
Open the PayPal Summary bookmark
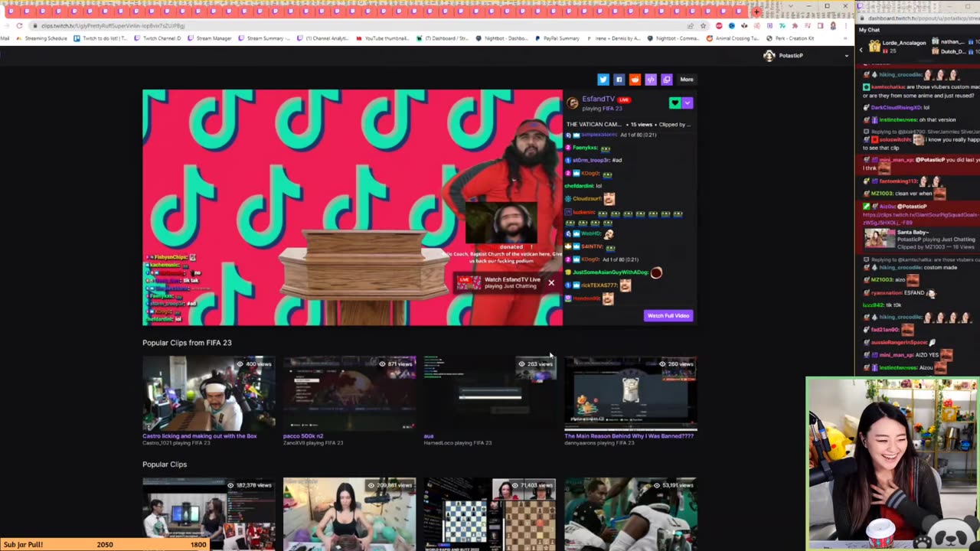coord(557,38)
